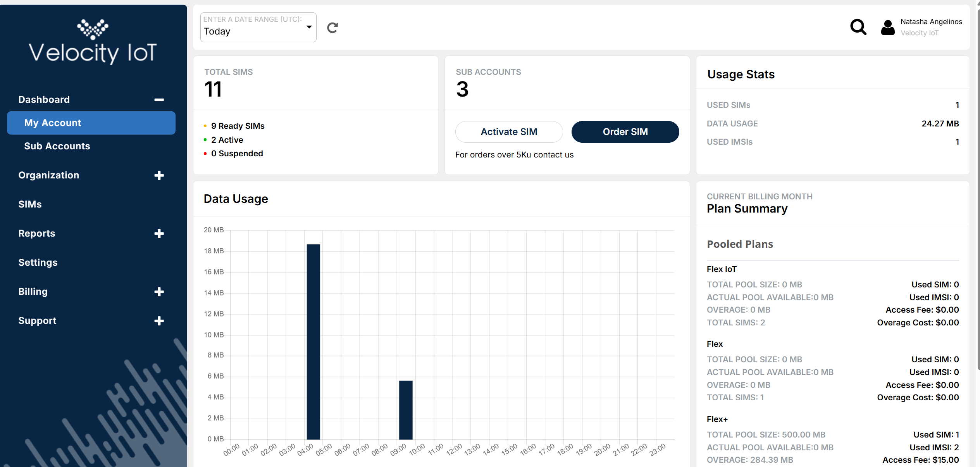Expand the Organization menu plus icon
This screenshot has height=467, width=980.
159,175
